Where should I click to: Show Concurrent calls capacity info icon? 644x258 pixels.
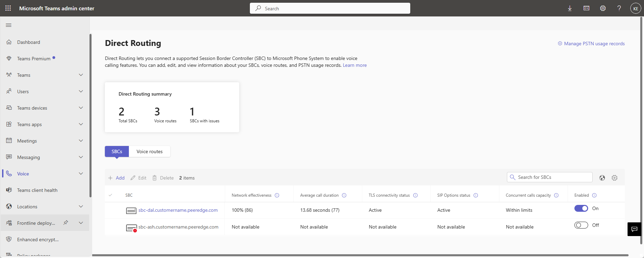pyautogui.click(x=556, y=195)
